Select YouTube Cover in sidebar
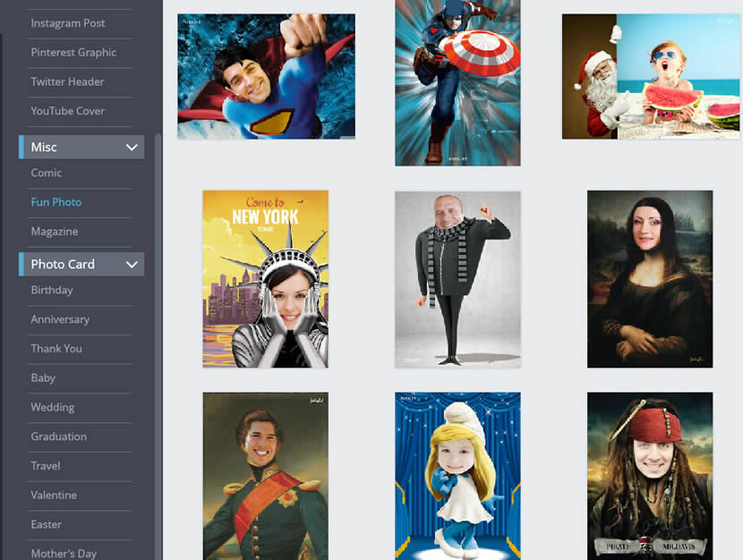 (x=68, y=111)
